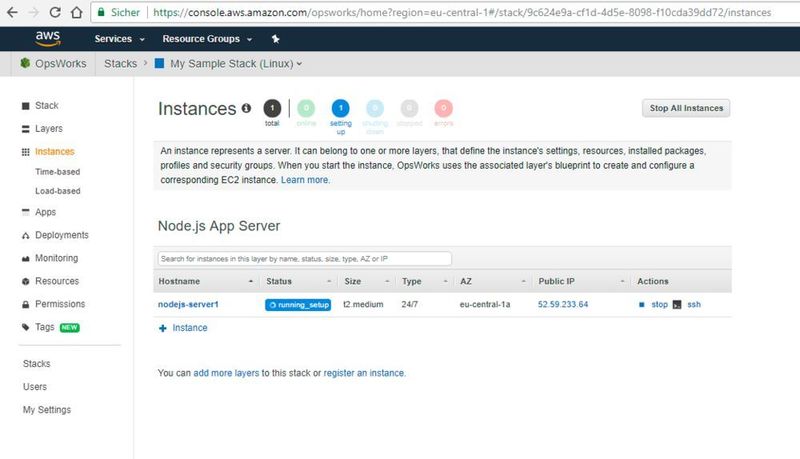The height and width of the screenshot is (459, 800).
Task: Click the Monitoring chart icon
Action: coord(26,259)
